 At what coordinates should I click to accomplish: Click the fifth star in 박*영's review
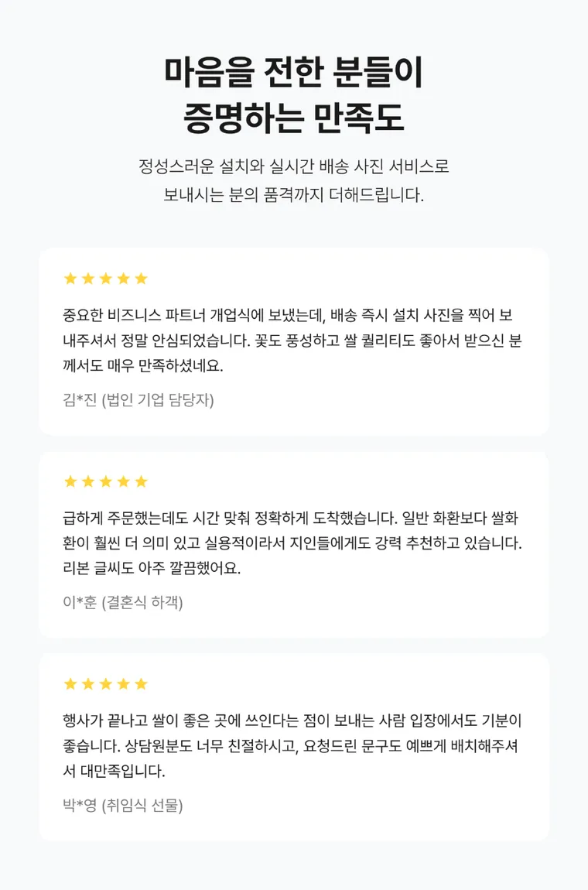click(142, 683)
